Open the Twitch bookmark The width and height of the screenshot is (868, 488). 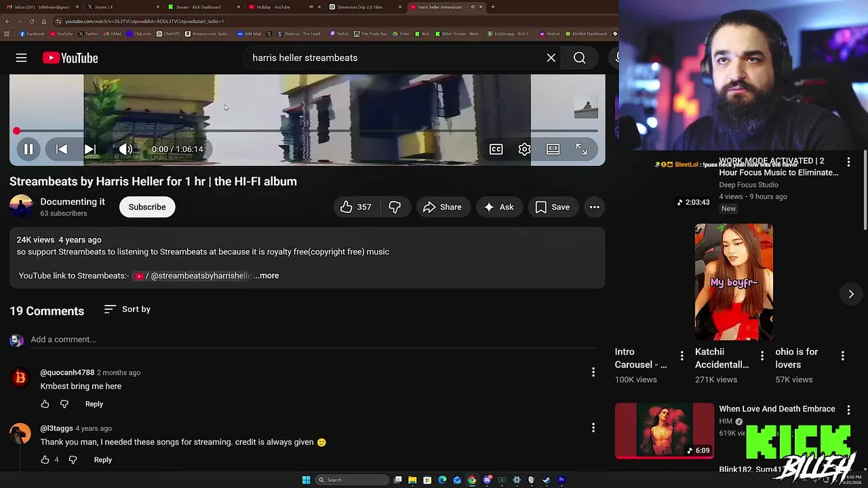click(340, 34)
